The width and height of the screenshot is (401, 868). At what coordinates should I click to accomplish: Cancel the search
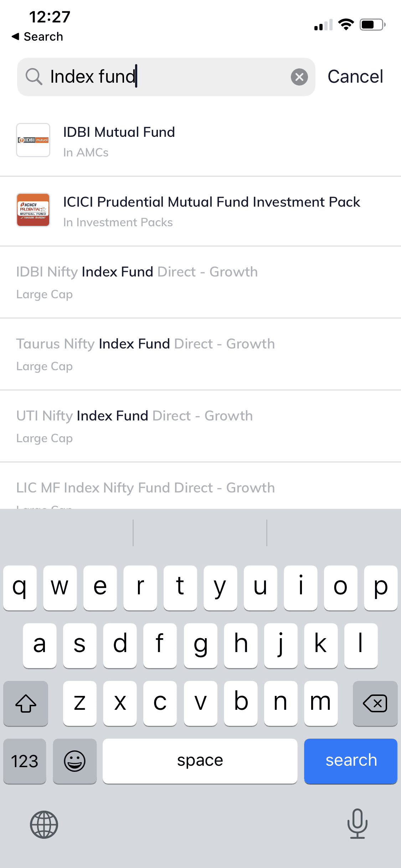click(x=355, y=77)
